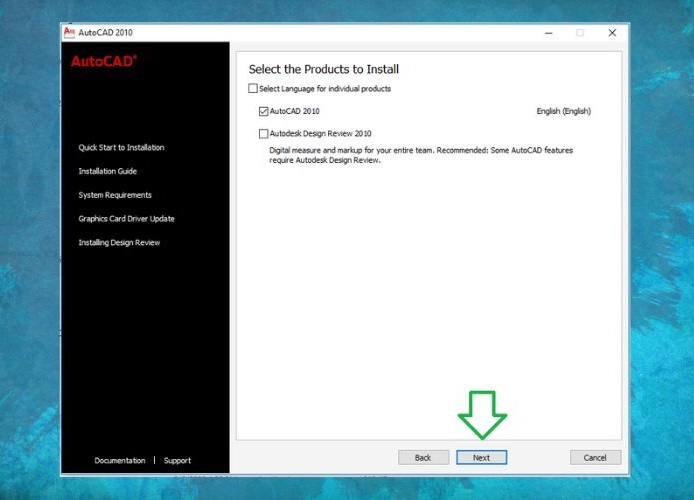This screenshot has height=500, width=694.
Task: Open Quick Start to Installation link
Action: click(x=121, y=147)
